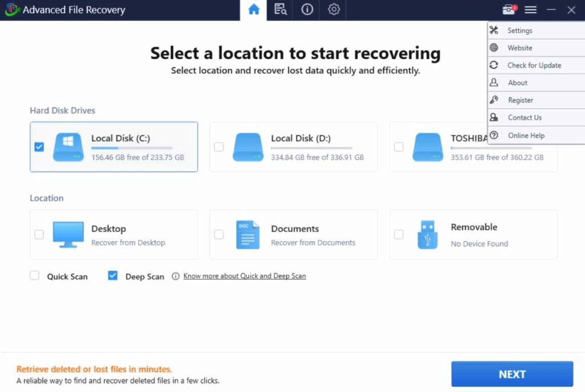Click the person icon beside About
The height and width of the screenshot is (392, 585).
click(494, 82)
